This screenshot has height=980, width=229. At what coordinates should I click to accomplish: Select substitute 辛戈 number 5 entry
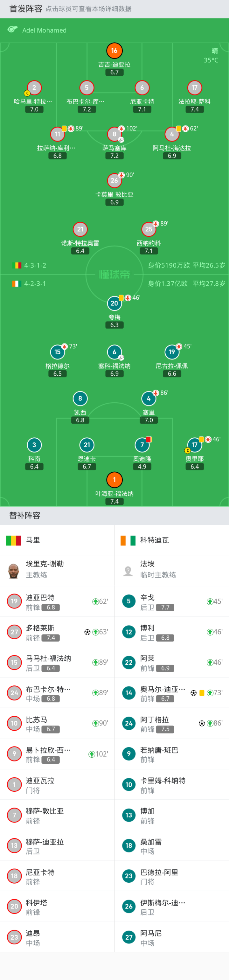(x=171, y=601)
